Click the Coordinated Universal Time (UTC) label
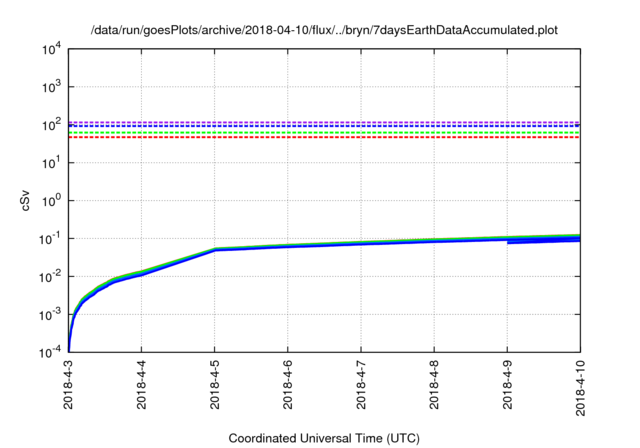The image size is (640, 448). pos(324,438)
